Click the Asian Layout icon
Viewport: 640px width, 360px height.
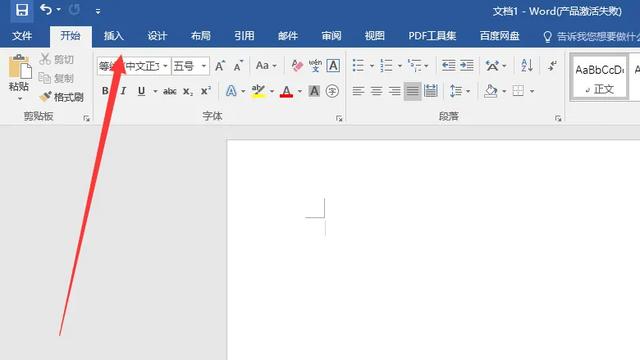pos(492,66)
